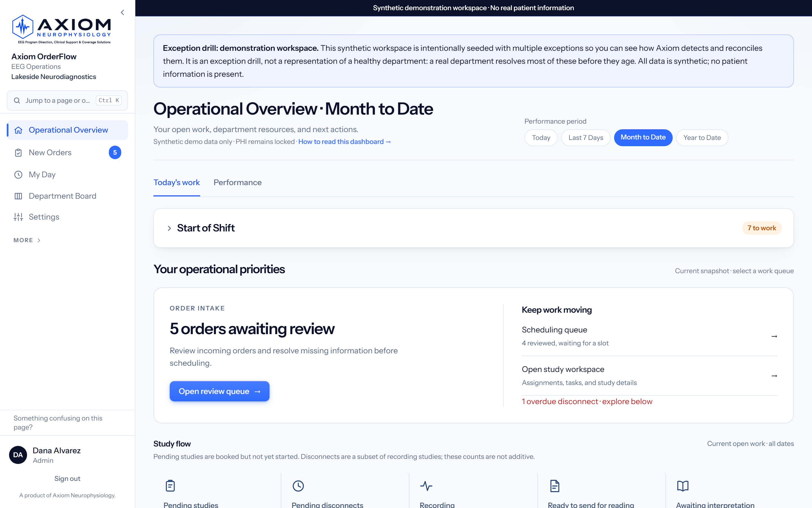Click the Awaiting interpretation book icon

coord(683,486)
